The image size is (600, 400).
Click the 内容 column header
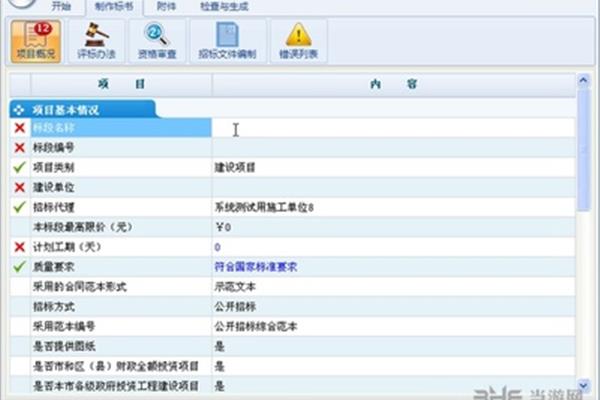pos(394,84)
